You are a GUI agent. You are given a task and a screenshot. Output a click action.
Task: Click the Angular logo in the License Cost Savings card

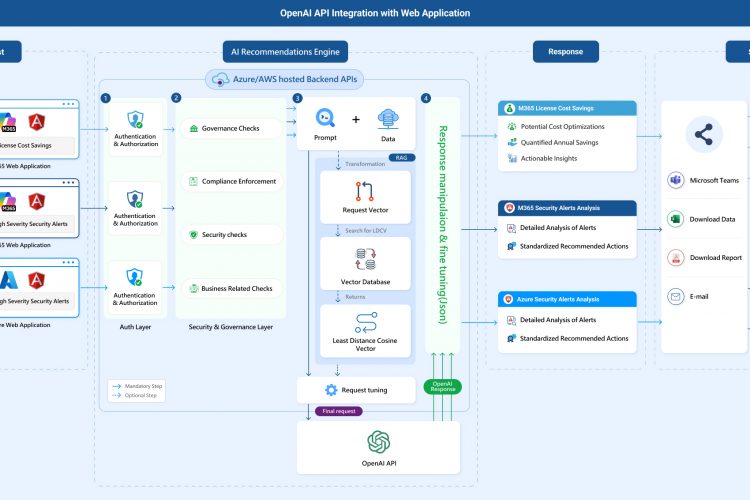37,122
